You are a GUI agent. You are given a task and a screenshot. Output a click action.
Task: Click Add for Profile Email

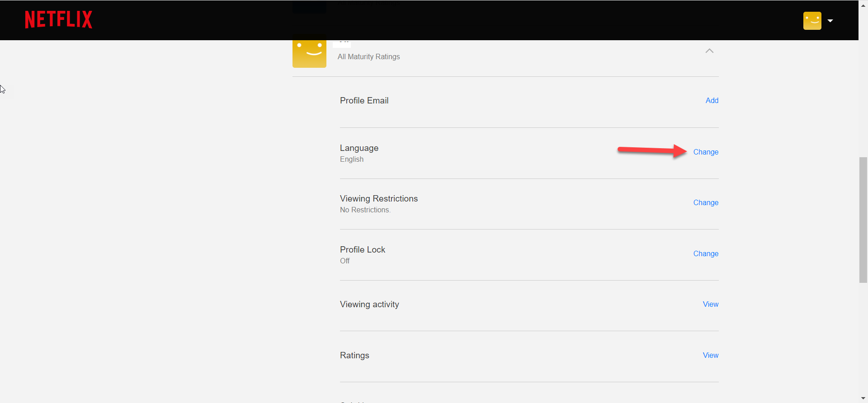[x=712, y=101]
